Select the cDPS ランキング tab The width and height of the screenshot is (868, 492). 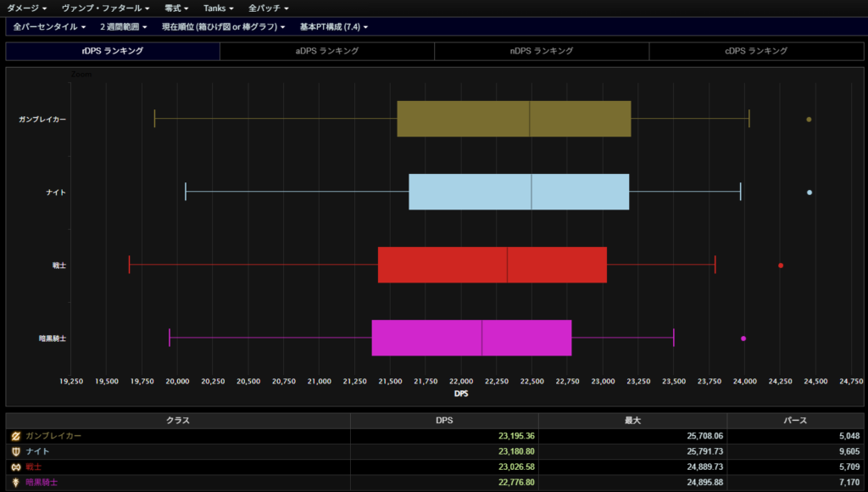[756, 51]
